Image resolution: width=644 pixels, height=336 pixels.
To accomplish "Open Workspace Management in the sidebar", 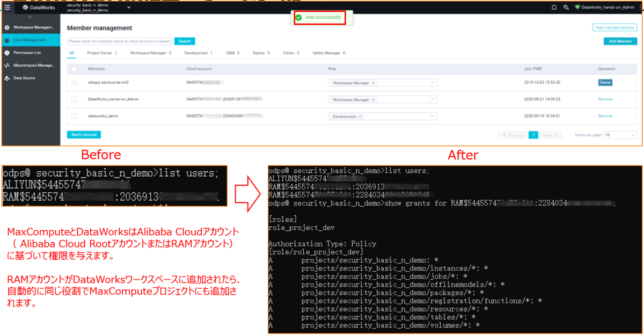I will [x=30, y=27].
